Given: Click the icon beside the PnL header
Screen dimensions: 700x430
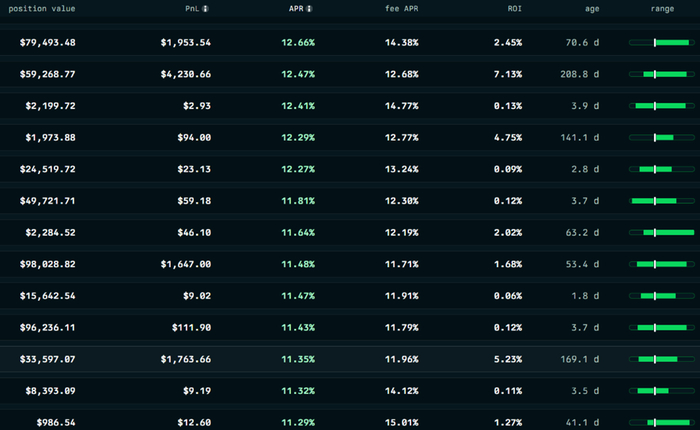Looking at the screenshot, I should (205, 9).
